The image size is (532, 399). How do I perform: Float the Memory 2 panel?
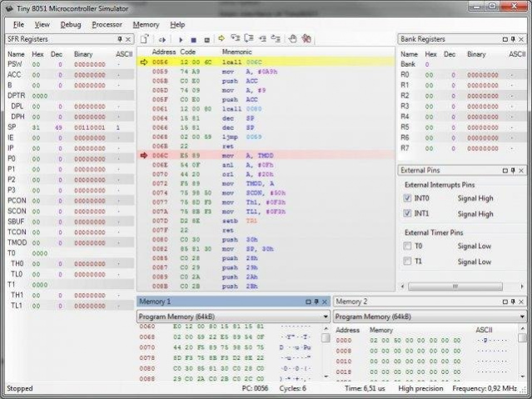point(505,302)
